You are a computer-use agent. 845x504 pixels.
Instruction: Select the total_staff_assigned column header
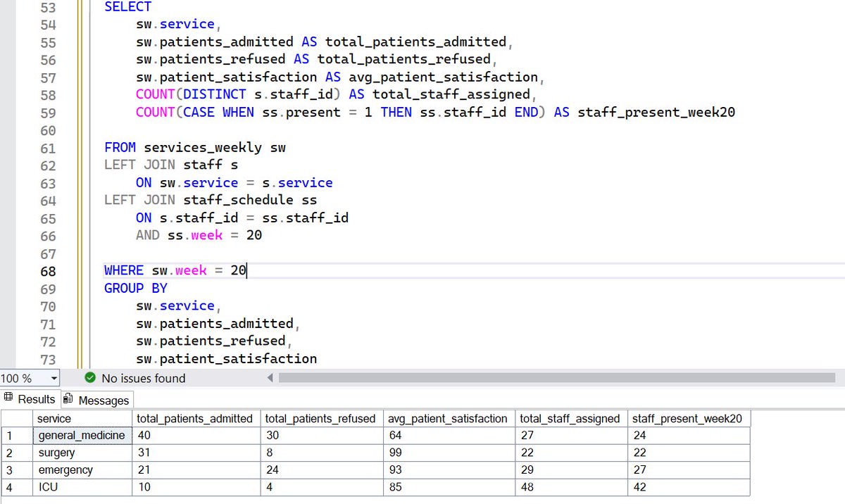[x=571, y=418]
